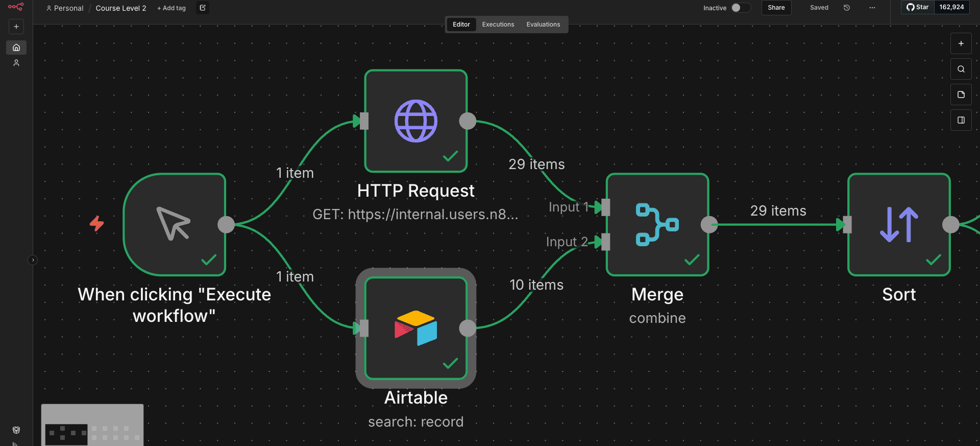Add a node using canvas plus button
980x446 pixels.
(x=961, y=43)
